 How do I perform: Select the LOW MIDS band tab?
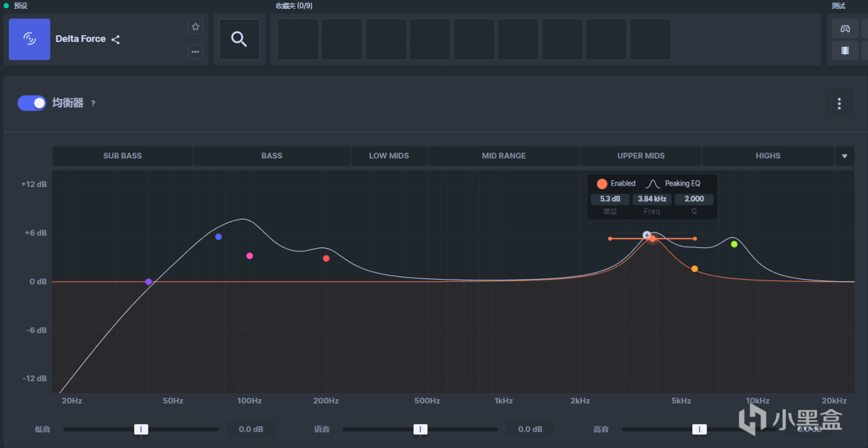389,156
